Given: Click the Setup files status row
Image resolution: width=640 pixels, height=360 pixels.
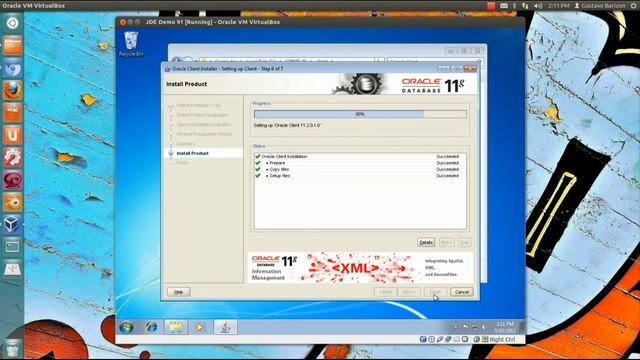Looking at the screenshot, I should tap(360, 176).
